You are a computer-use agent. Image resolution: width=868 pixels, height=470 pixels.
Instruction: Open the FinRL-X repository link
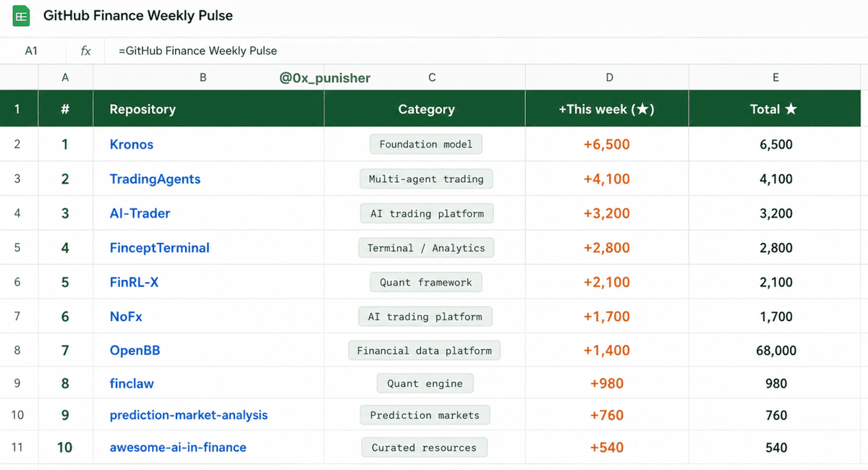pos(134,282)
